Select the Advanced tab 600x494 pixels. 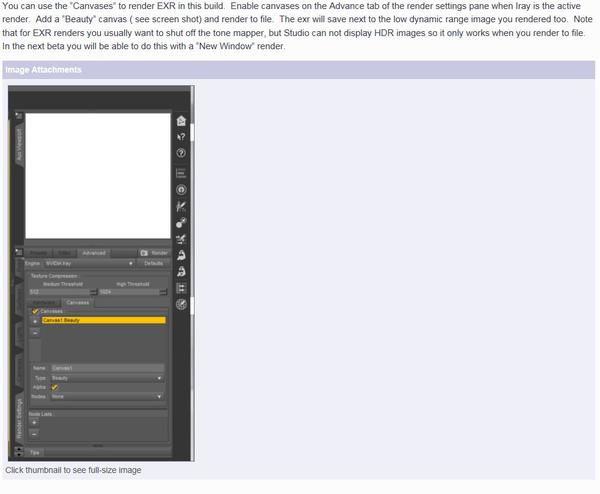click(x=94, y=253)
